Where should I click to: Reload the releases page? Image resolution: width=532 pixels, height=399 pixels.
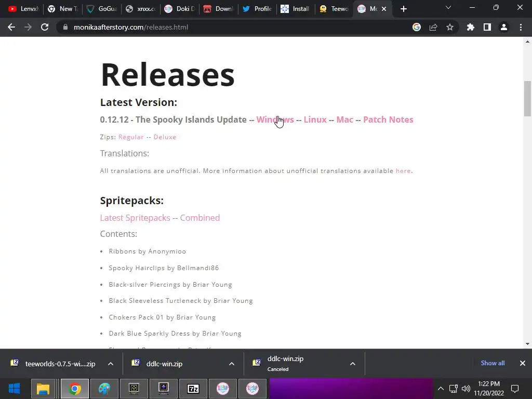(x=45, y=27)
